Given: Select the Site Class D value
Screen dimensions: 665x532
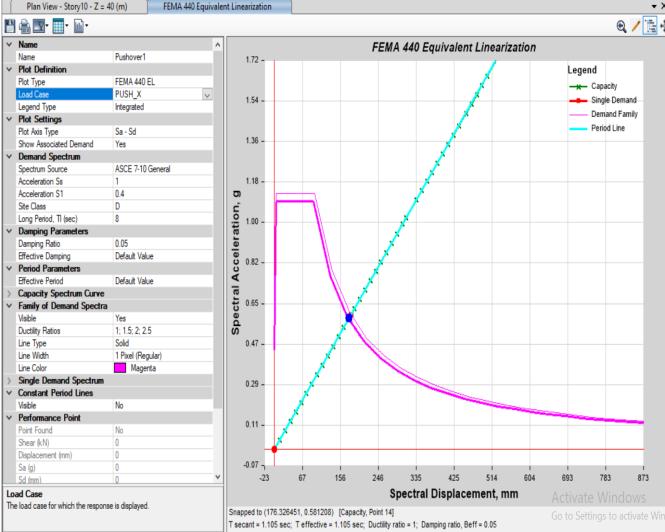Looking at the screenshot, I should (x=163, y=206).
